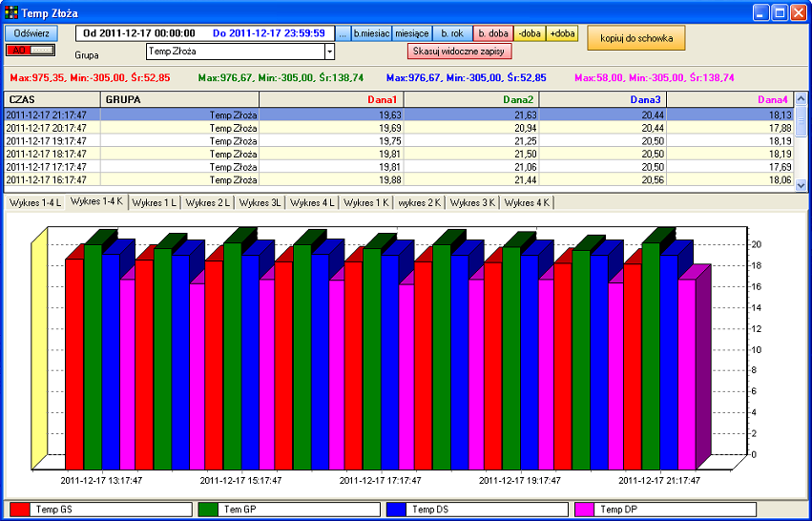Select the row at 2011-12-17 21:17:47
Viewport: 812px width, 521px height.
coord(399,115)
